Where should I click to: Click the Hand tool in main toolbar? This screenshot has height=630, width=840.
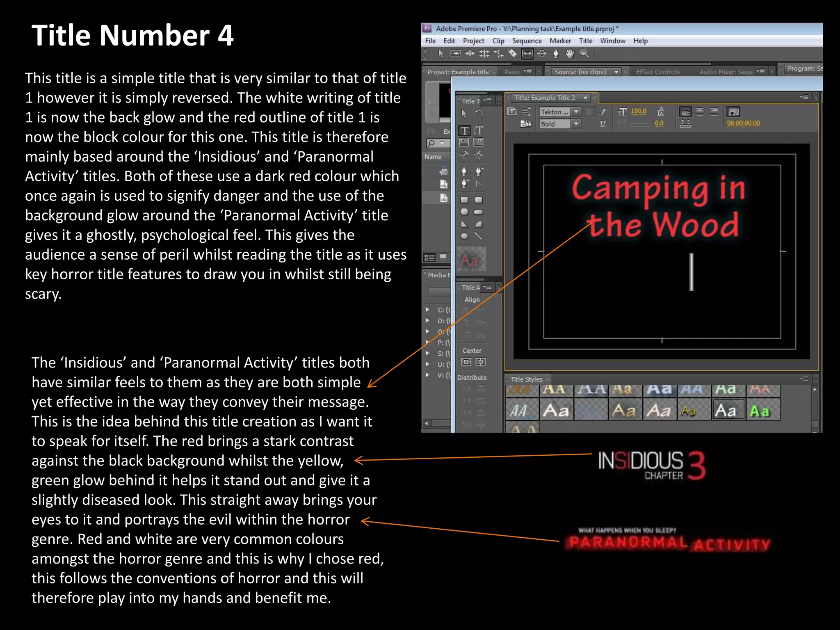(x=570, y=53)
